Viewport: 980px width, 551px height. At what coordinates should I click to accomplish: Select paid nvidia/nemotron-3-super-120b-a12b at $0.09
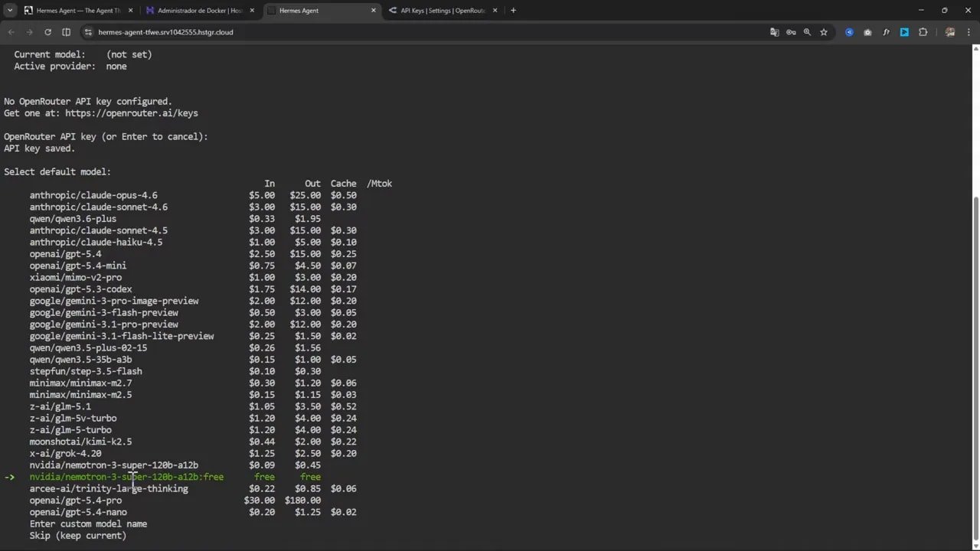(x=175, y=465)
